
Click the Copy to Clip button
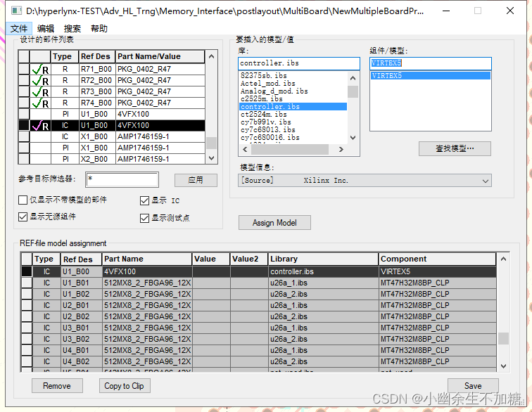tap(124, 386)
